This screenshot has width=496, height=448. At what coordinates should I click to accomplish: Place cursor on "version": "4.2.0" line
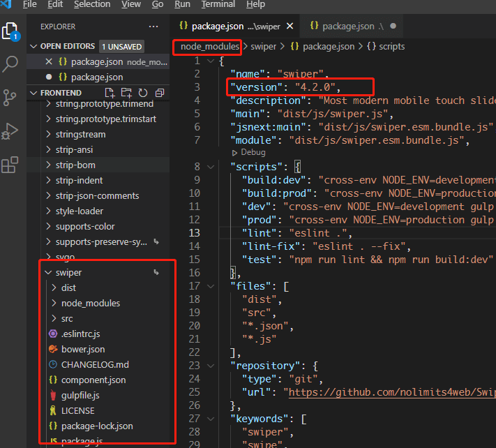[x=285, y=87]
